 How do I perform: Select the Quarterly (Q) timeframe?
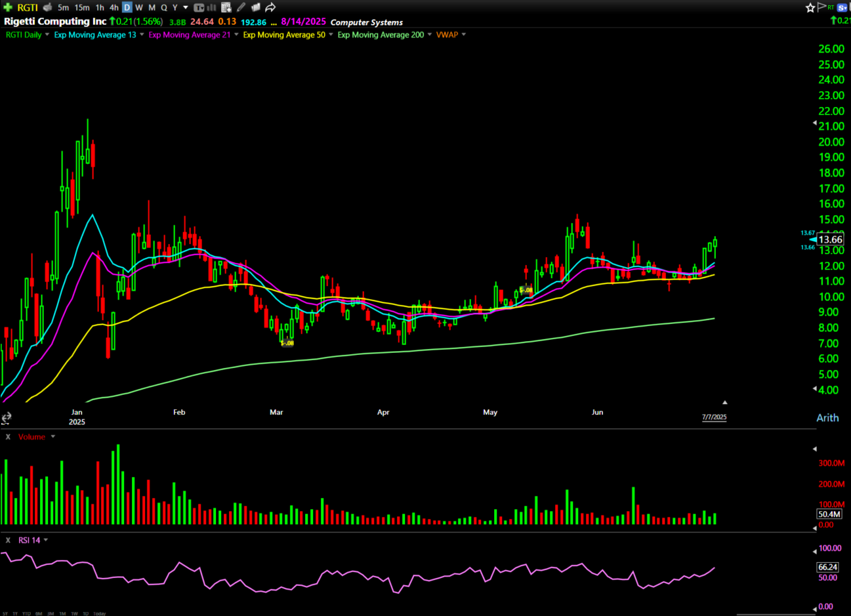[x=164, y=7]
